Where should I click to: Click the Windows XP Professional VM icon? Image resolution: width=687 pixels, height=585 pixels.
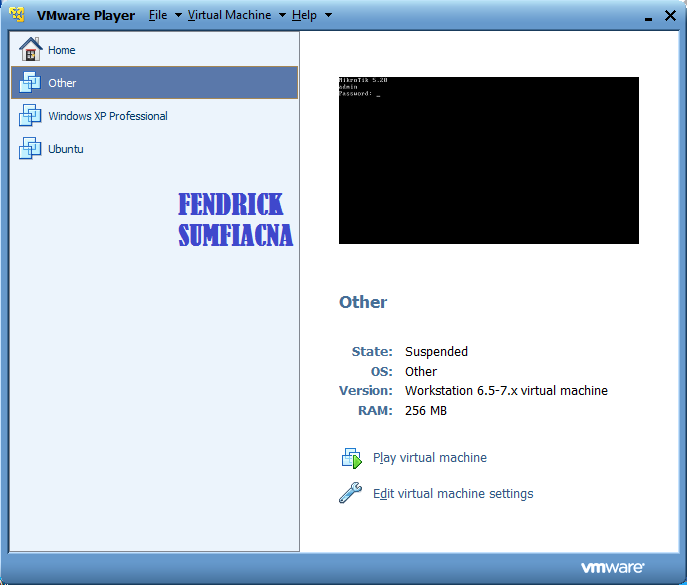[30, 116]
